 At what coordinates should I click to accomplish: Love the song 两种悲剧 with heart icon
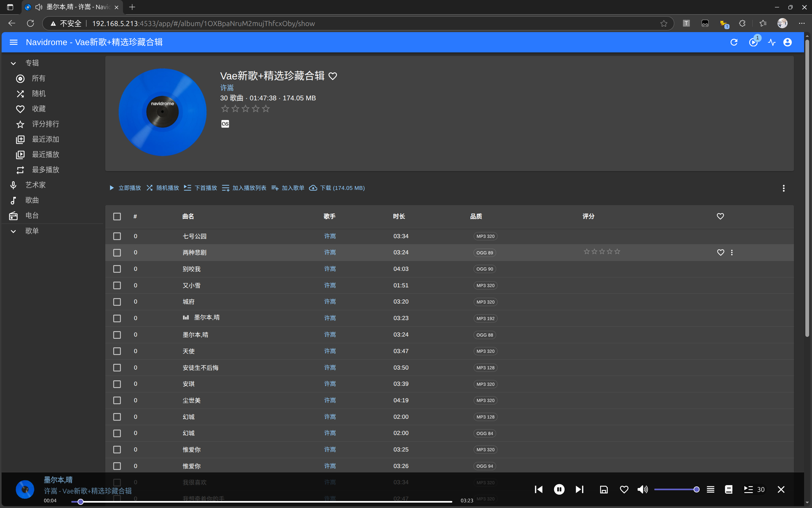[x=720, y=252]
